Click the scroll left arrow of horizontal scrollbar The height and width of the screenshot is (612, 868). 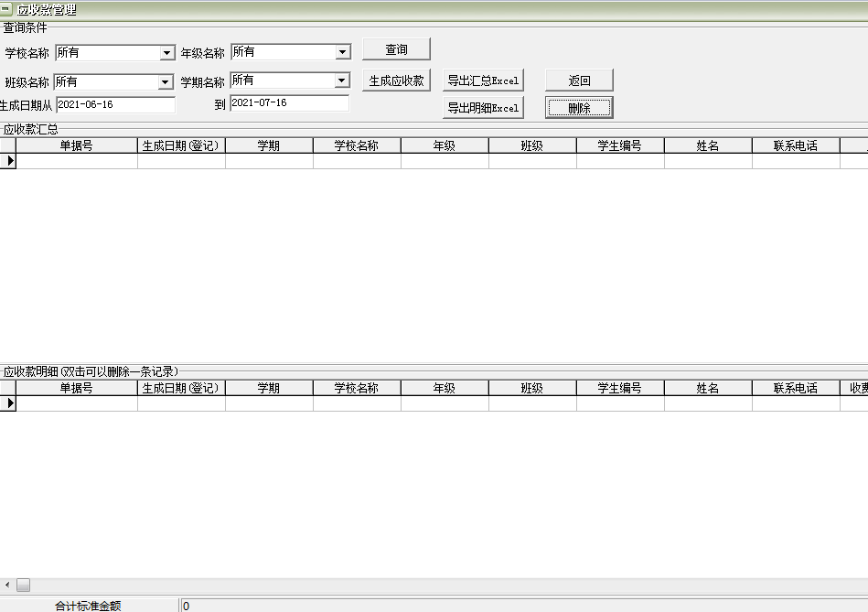click(x=7, y=585)
